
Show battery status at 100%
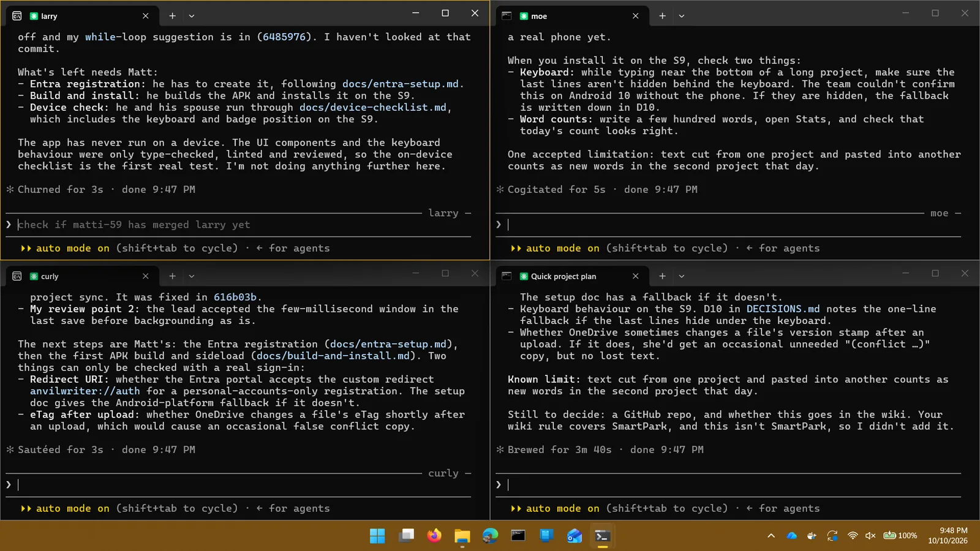tap(900, 536)
